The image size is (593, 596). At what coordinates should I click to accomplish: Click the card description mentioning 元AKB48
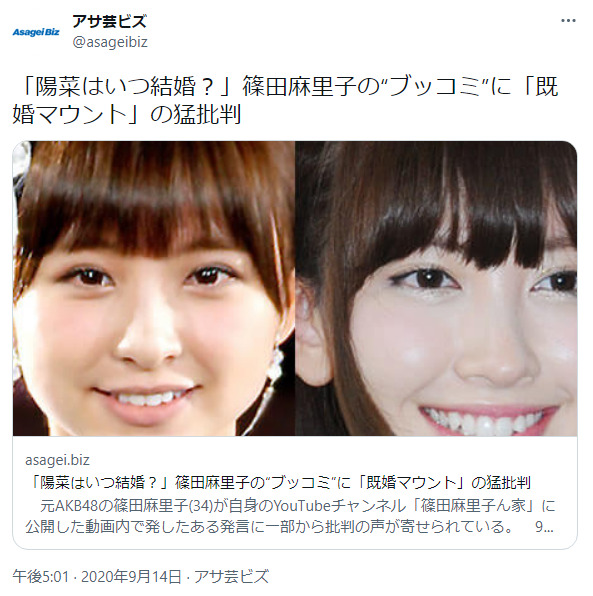[290, 516]
